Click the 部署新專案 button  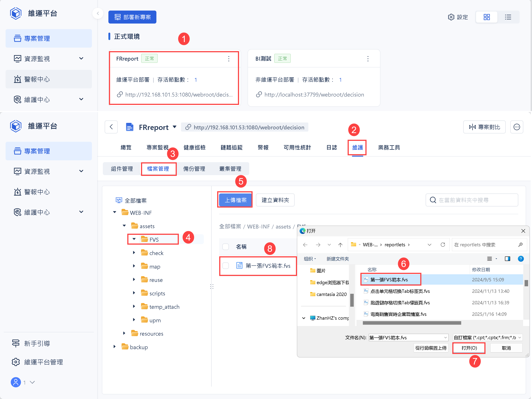coord(132,17)
